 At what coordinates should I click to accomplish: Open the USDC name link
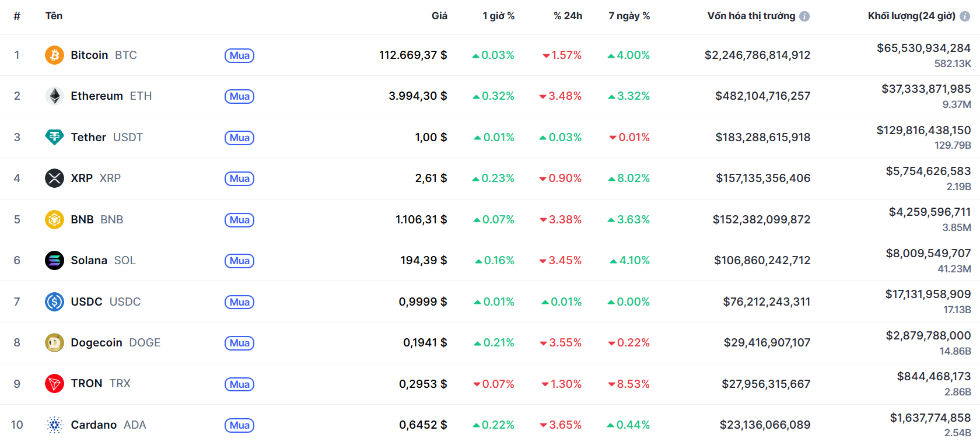pos(106,302)
